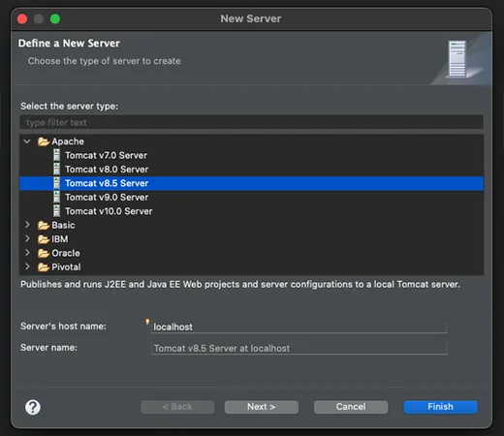Open help with the question mark icon
504x436 pixels.
pos(33,407)
